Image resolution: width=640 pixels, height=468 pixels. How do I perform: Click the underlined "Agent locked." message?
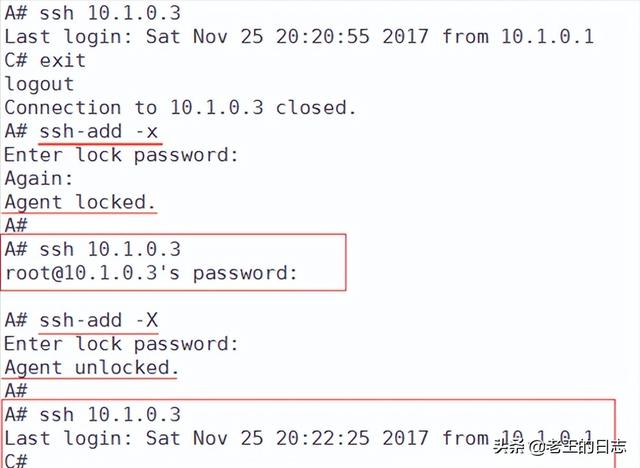coord(80,202)
